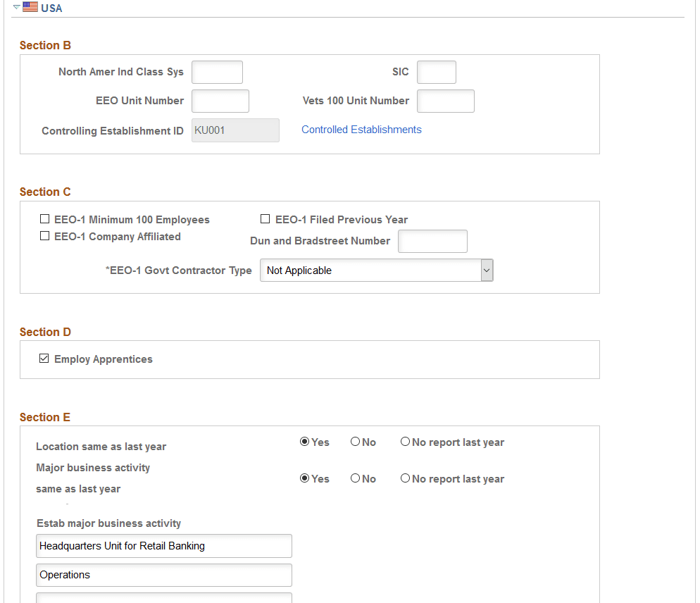
Task: Choose No report last year for location
Action: point(405,441)
